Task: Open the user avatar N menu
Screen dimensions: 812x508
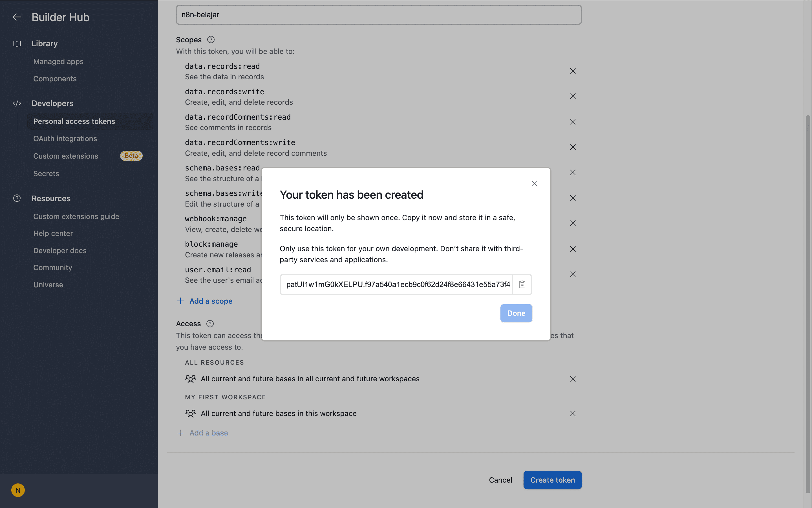Action: [x=18, y=490]
